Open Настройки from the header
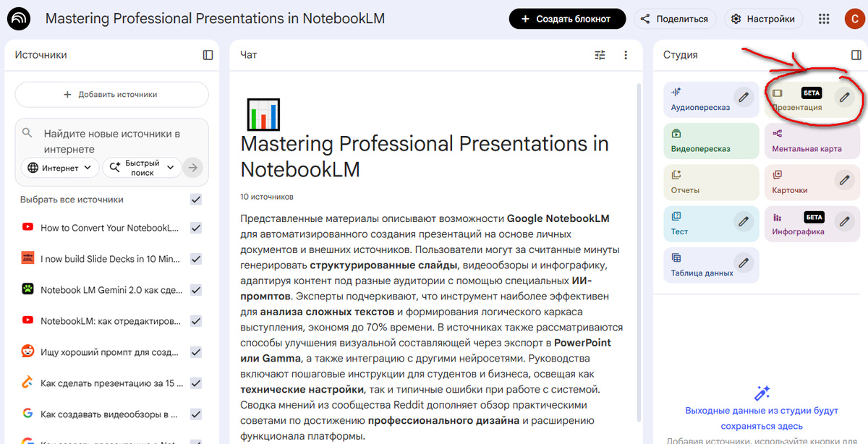868x444 pixels. (764, 19)
